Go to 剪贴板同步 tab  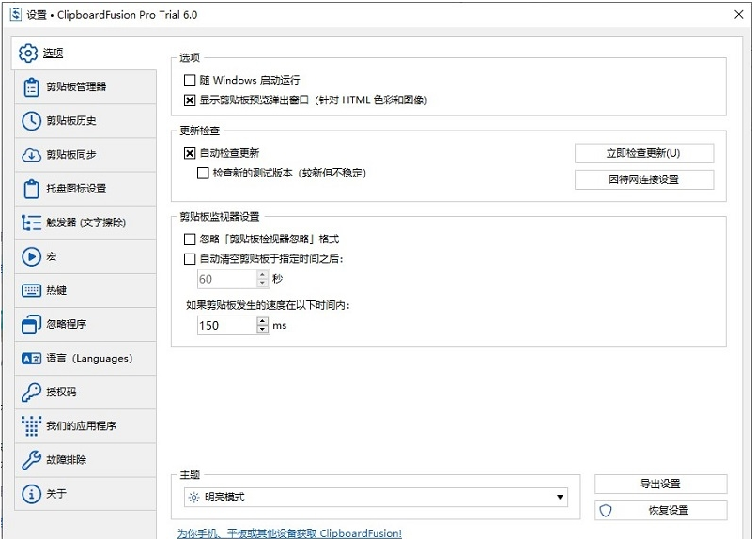pos(85,155)
